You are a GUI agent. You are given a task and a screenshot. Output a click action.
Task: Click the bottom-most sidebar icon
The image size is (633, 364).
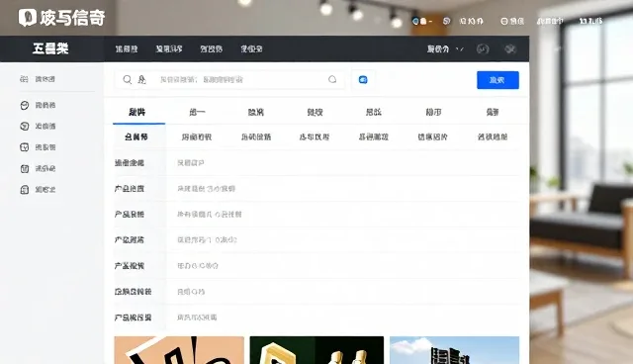click(x=24, y=190)
